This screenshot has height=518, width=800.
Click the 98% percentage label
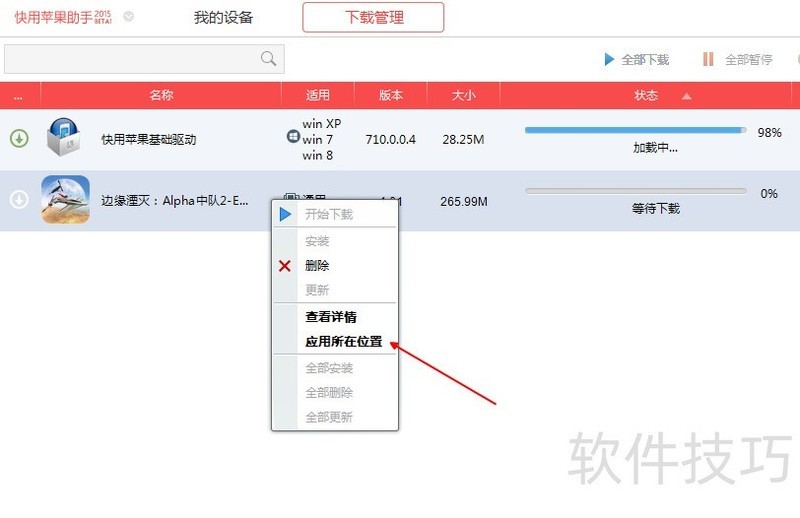pos(769,133)
